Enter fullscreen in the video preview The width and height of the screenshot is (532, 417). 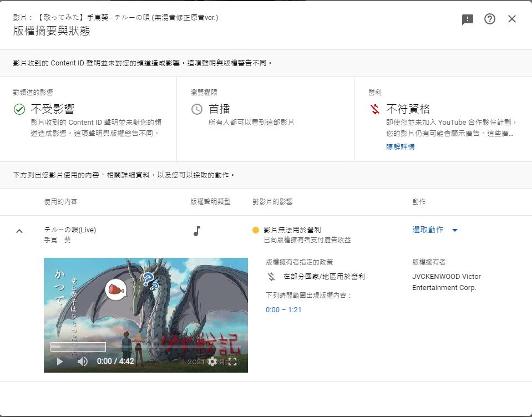[x=232, y=362]
